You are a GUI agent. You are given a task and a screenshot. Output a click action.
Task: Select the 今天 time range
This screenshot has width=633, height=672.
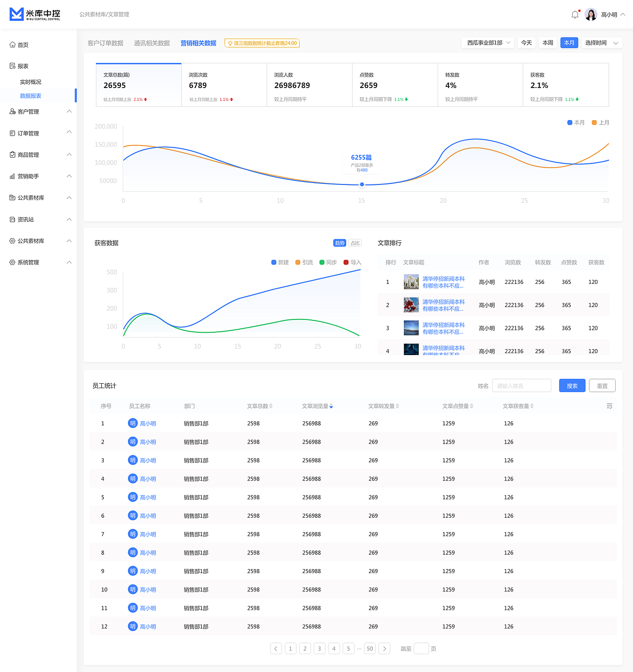pos(527,43)
